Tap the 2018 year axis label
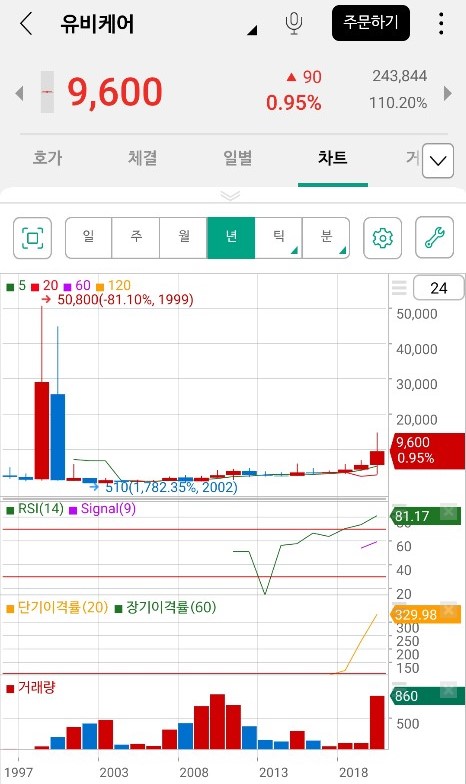466x784 pixels. [x=353, y=772]
